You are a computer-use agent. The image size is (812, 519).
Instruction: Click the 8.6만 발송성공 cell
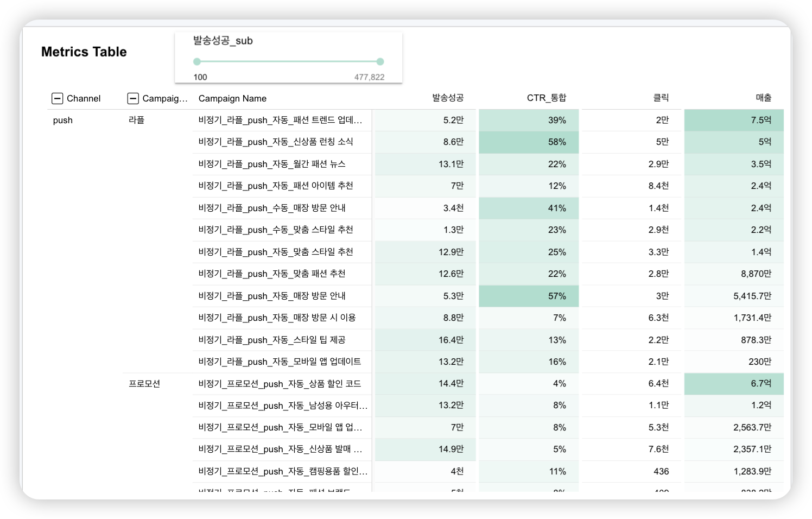point(426,142)
